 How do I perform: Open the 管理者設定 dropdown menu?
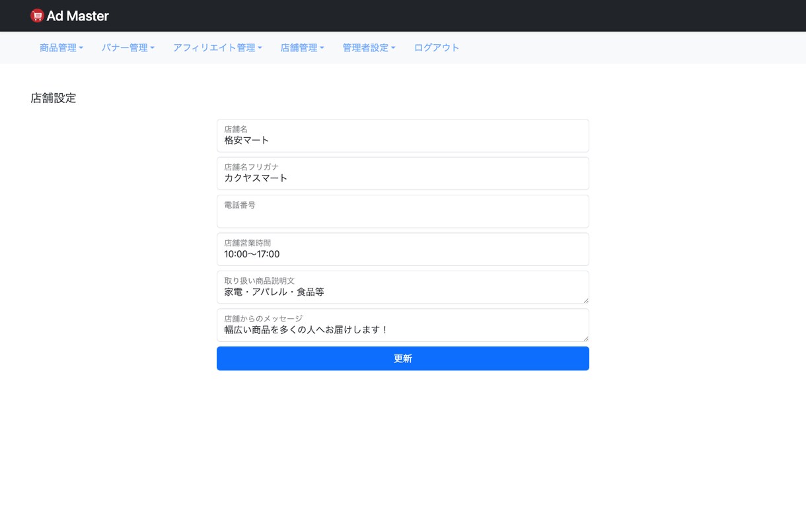point(369,48)
